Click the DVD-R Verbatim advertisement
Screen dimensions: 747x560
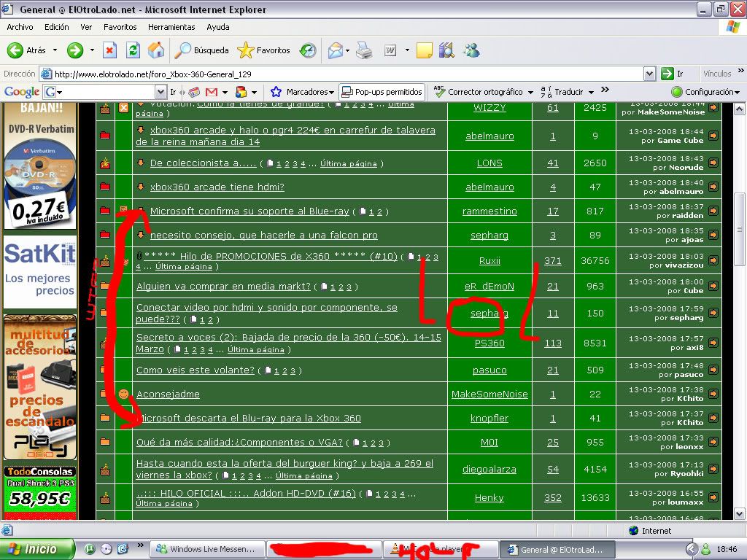(x=40, y=167)
